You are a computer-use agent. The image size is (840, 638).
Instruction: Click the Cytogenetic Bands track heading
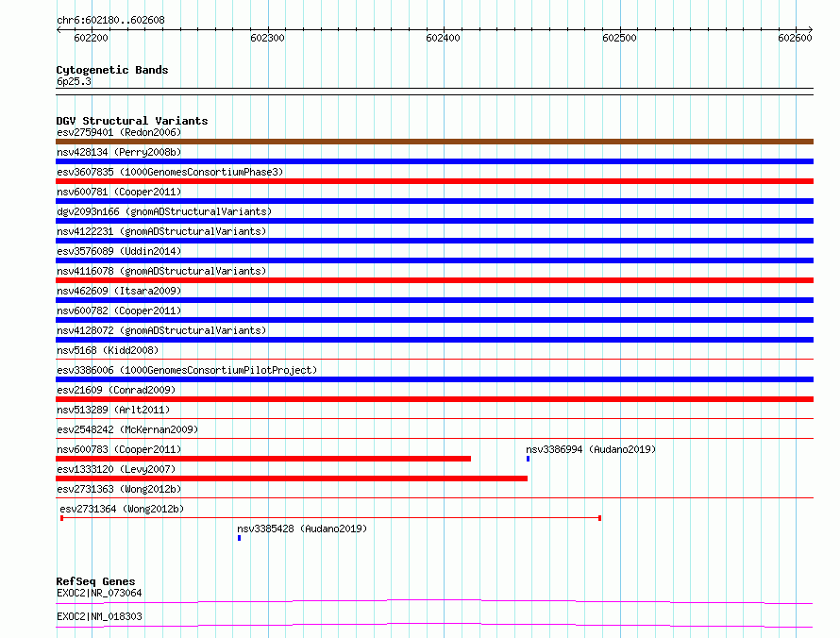[x=112, y=70]
